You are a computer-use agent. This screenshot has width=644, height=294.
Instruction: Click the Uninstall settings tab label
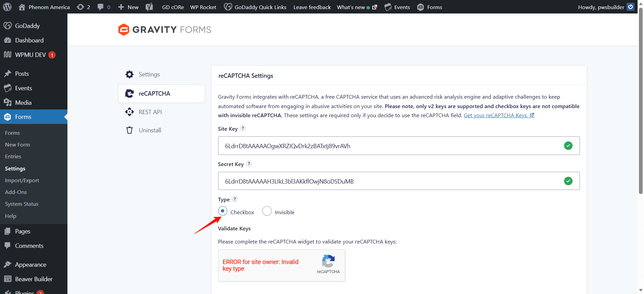(x=150, y=130)
